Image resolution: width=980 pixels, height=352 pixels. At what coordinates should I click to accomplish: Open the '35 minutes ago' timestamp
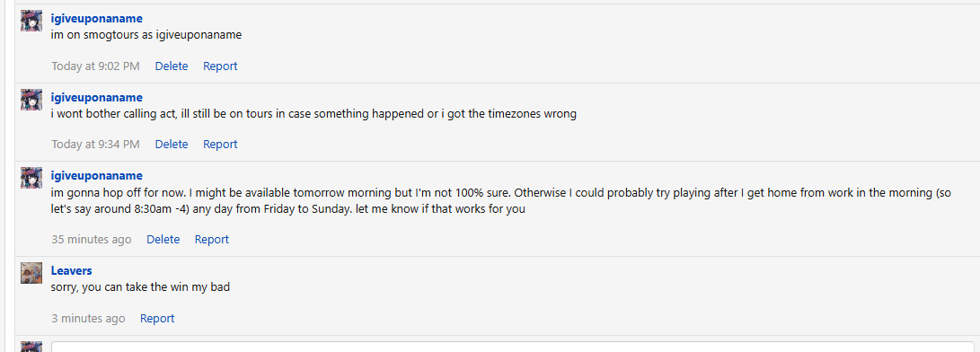click(92, 240)
